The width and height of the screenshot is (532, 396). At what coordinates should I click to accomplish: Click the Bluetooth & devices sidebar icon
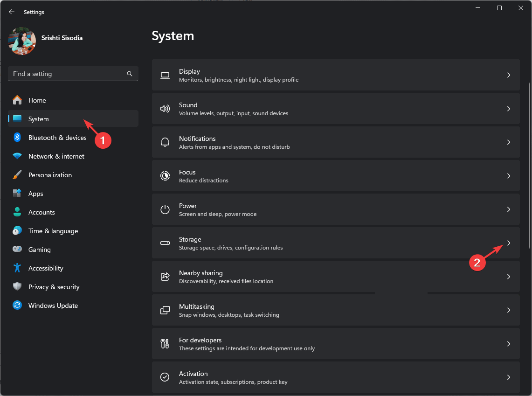click(x=17, y=138)
